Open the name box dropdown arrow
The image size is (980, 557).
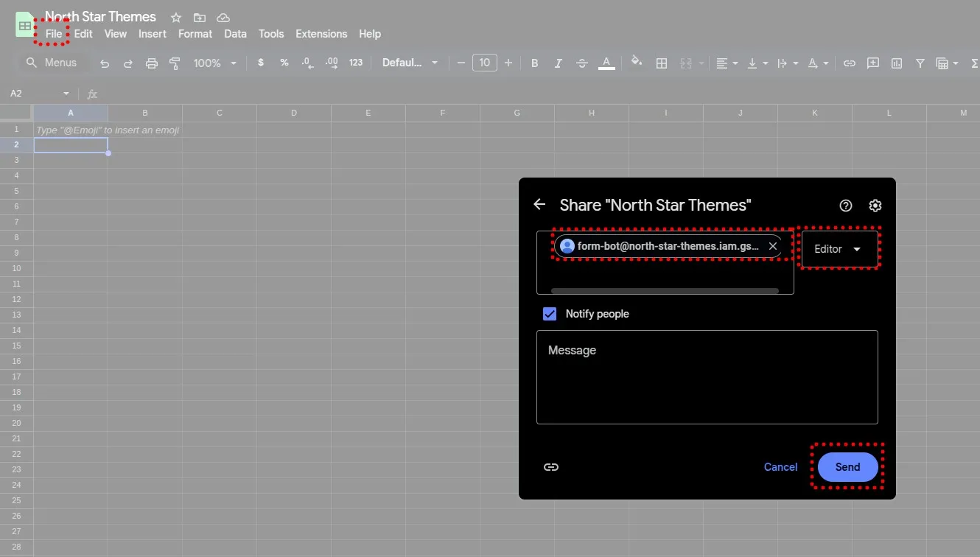tap(66, 94)
